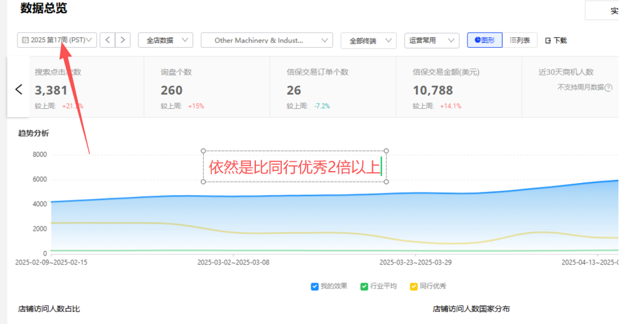644x324 pixels.
Task: Open the 全店数据 dropdown
Action: (x=165, y=40)
